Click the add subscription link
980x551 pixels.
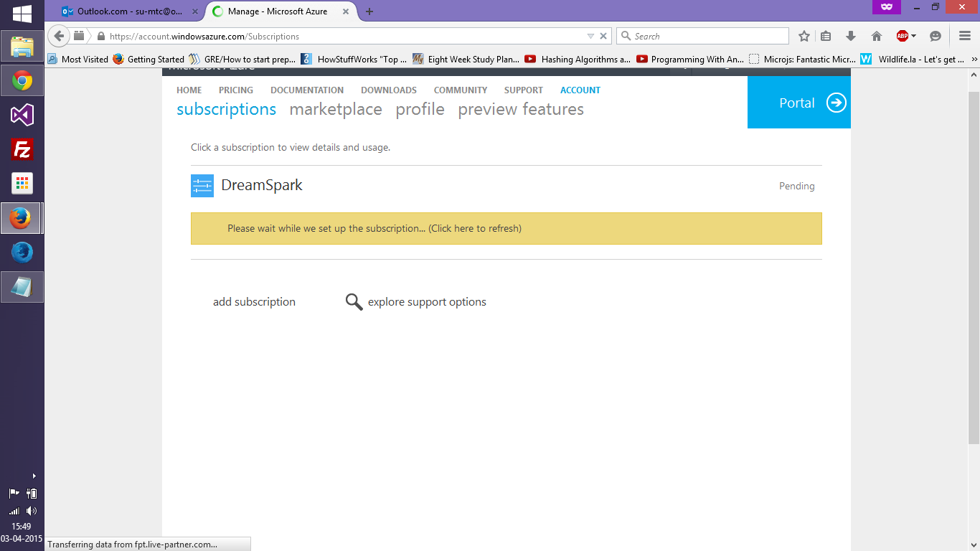[x=254, y=302]
